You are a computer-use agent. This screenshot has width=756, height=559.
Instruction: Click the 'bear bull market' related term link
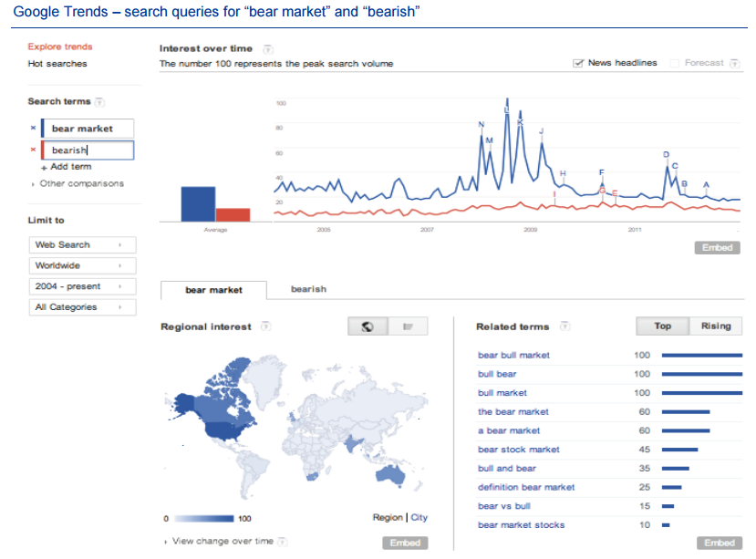click(x=513, y=355)
